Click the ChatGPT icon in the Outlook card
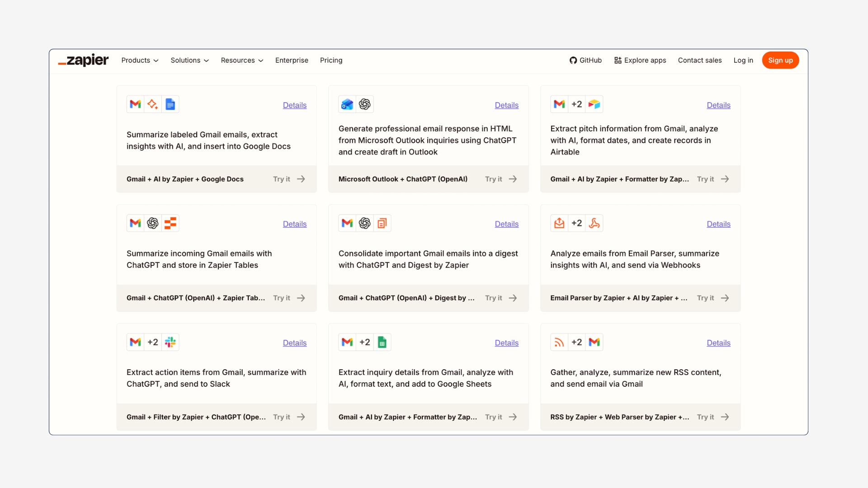Viewport: 868px width, 488px height. click(365, 104)
